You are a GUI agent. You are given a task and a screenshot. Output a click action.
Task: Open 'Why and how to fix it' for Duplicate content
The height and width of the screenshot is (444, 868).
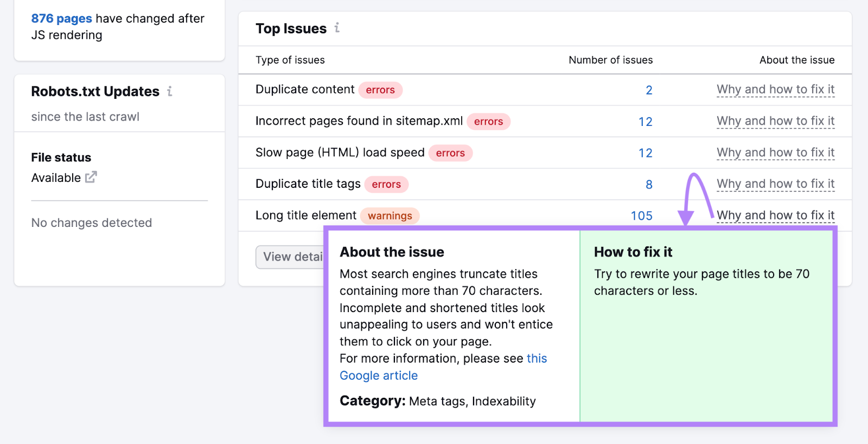[x=775, y=90]
